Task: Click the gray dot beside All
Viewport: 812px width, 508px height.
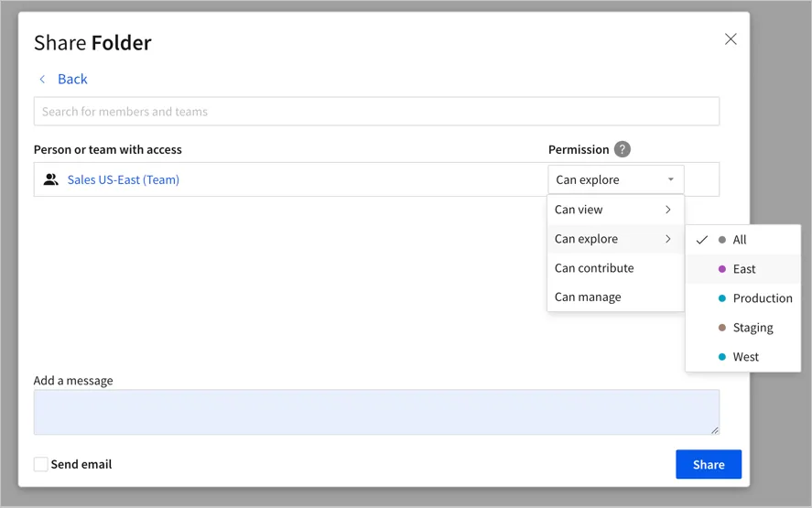Action: (722, 240)
